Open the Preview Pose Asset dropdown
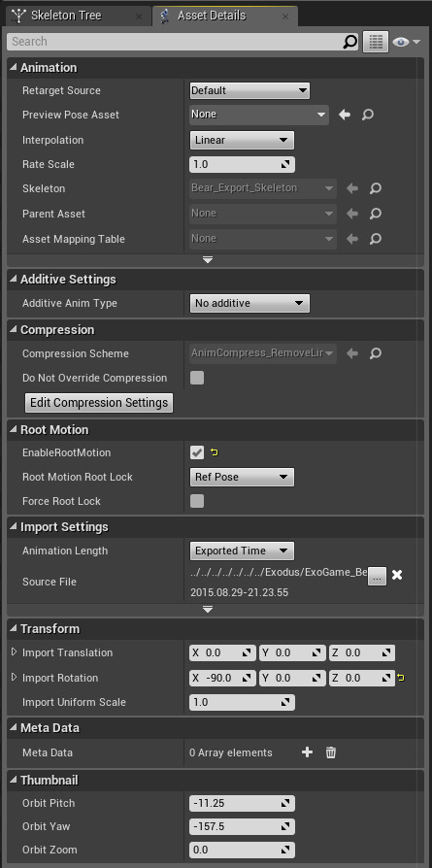Viewport: 432px width, 868px height. [x=259, y=114]
